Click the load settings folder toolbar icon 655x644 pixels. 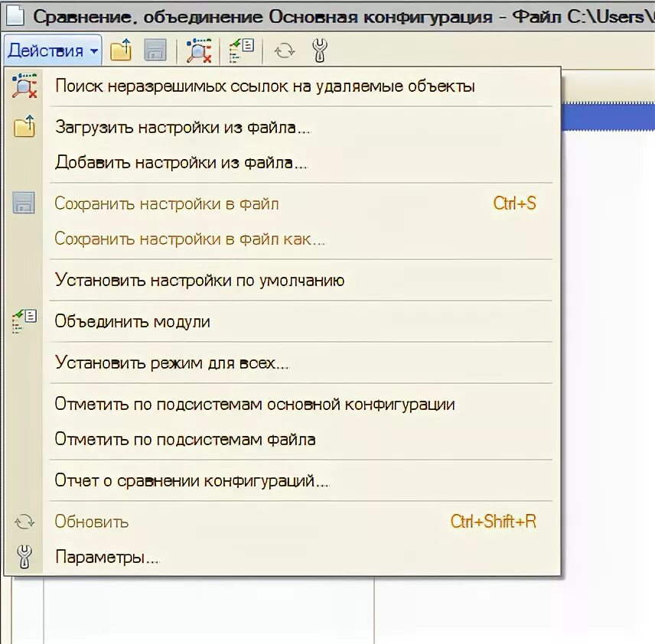pos(121,50)
